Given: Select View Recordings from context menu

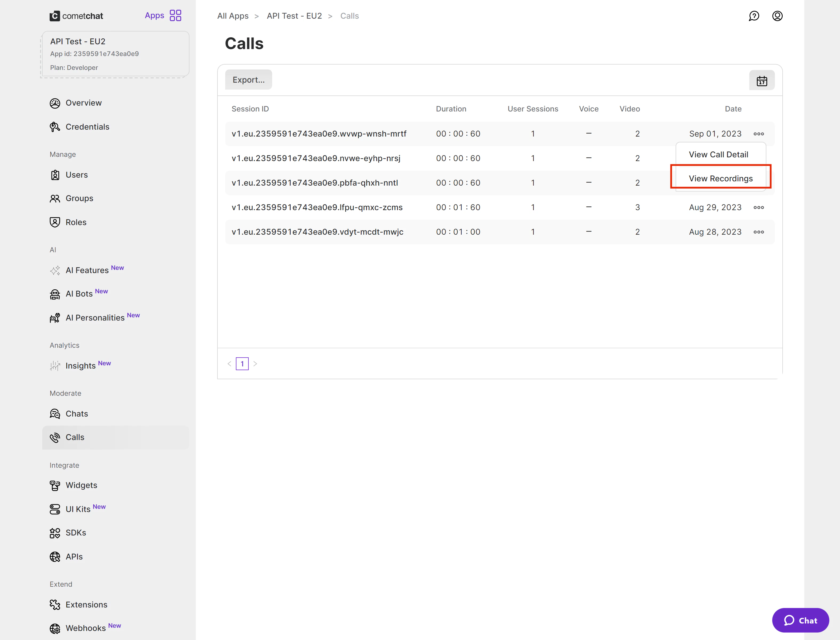Looking at the screenshot, I should click(720, 179).
